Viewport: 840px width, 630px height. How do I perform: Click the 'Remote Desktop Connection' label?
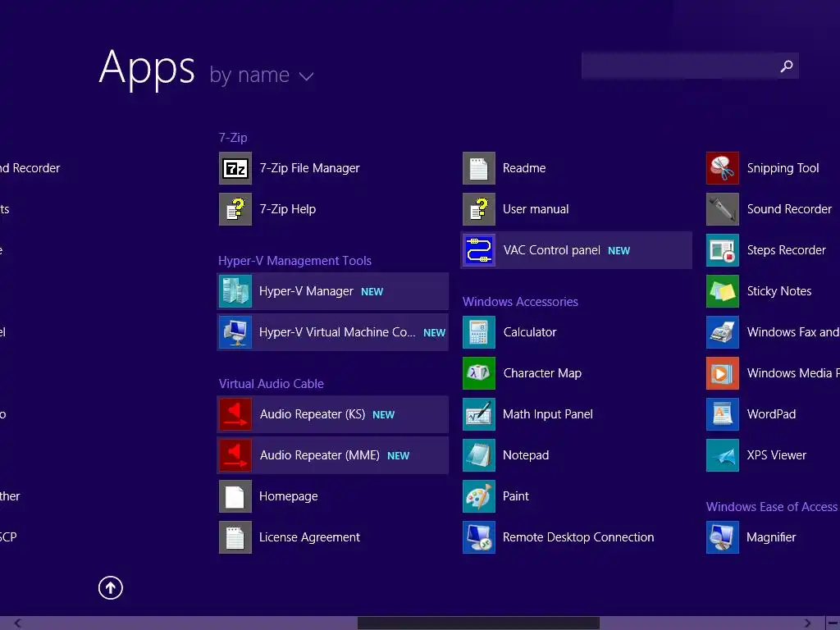tap(578, 537)
